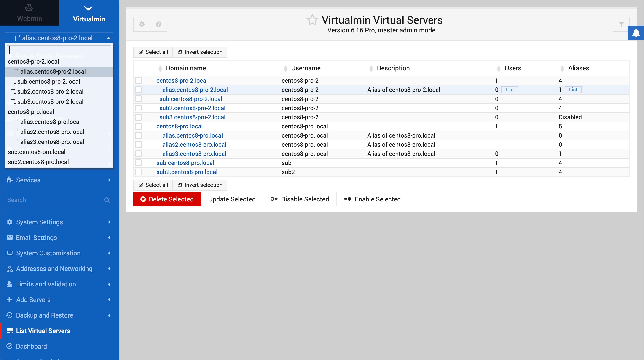Expand Limits and Validation section
Viewport: 644px width, 360px height.
tap(109, 284)
